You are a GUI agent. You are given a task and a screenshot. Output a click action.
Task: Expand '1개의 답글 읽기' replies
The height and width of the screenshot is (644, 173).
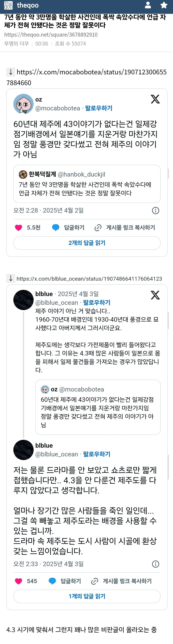[87, 596]
